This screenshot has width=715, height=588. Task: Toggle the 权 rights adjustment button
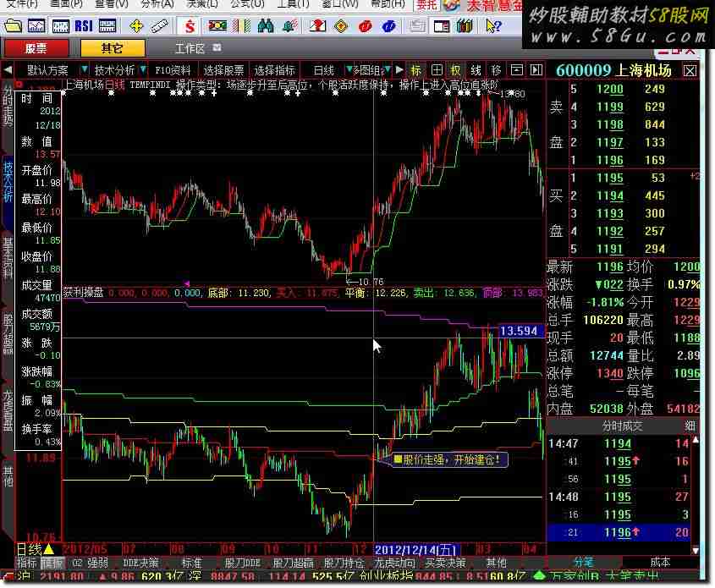[455, 70]
